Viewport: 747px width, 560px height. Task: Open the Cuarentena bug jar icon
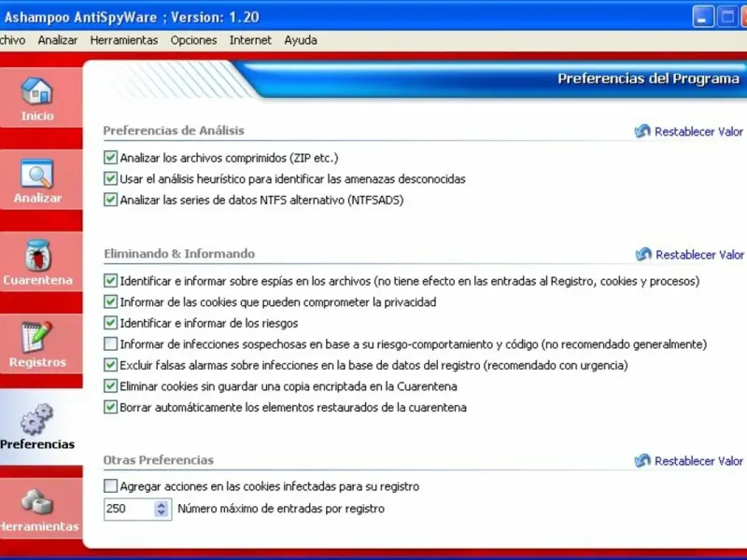coord(37,255)
